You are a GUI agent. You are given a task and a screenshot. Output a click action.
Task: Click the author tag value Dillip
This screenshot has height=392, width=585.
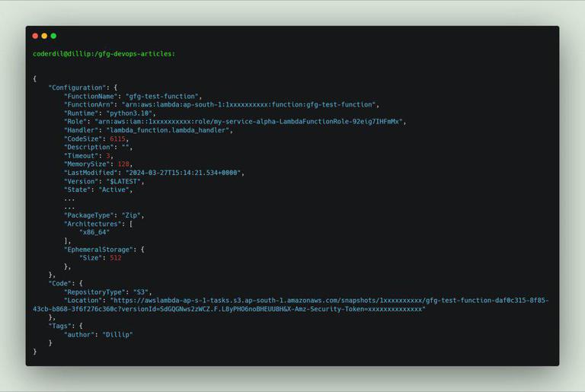(x=117, y=335)
